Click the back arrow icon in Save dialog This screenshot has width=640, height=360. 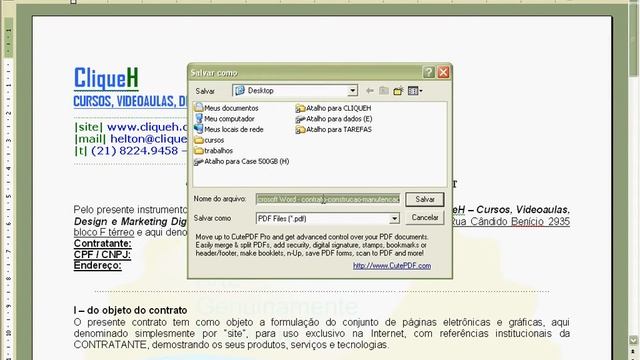point(370,91)
